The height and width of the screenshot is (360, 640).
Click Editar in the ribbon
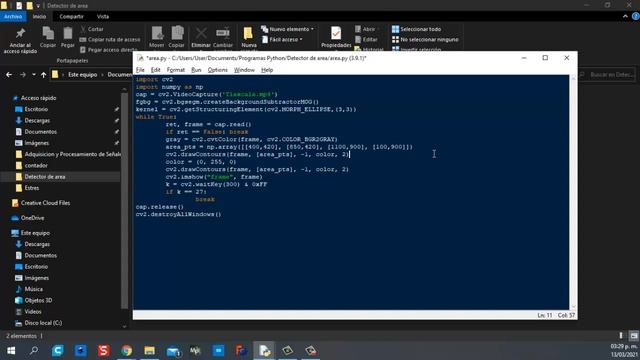pos(366,40)
